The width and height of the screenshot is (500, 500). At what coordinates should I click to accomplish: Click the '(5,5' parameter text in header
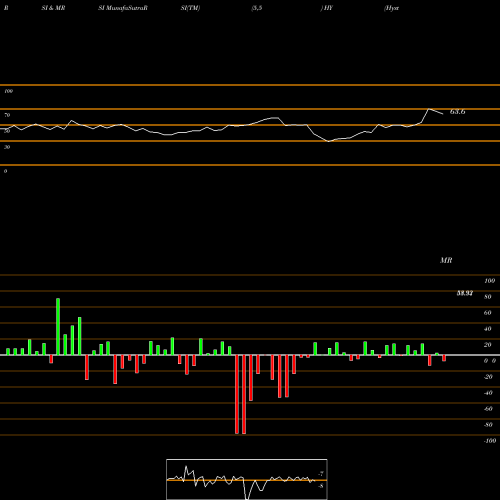[257, 8]
